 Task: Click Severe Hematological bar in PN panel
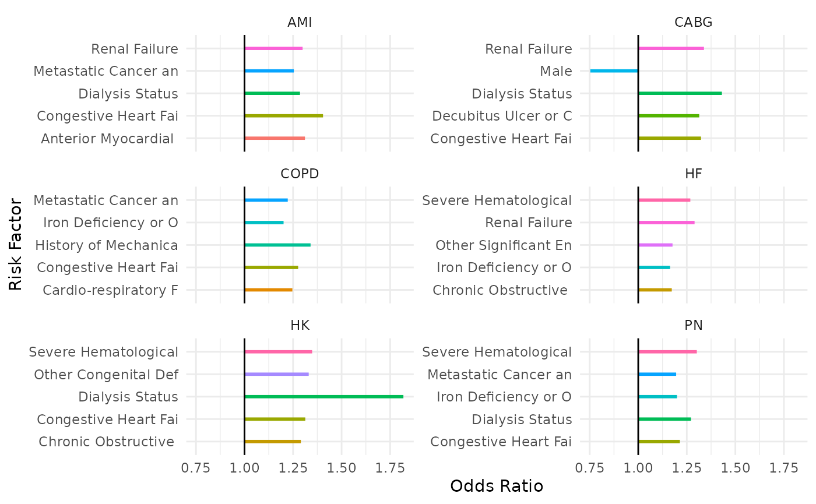pos(667,352)
